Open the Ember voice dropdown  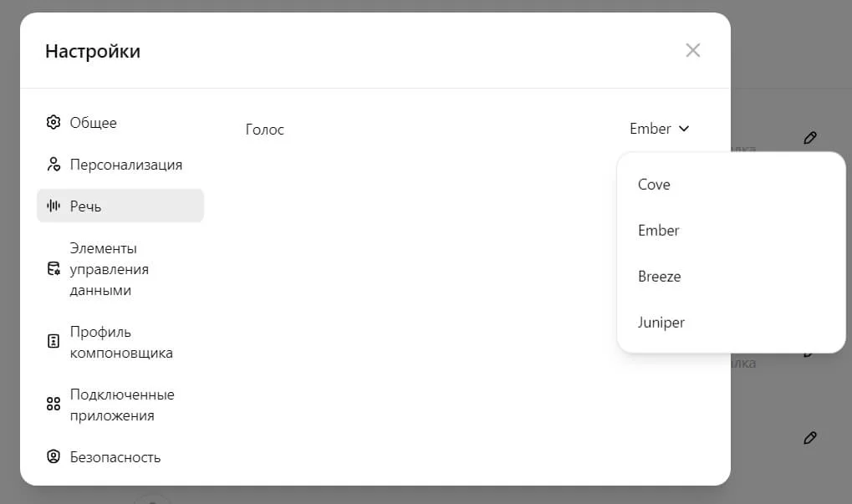tap(650, 129)
